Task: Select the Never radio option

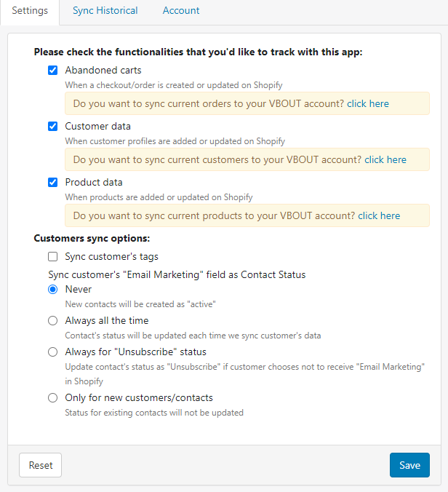Action: (52, 290)
